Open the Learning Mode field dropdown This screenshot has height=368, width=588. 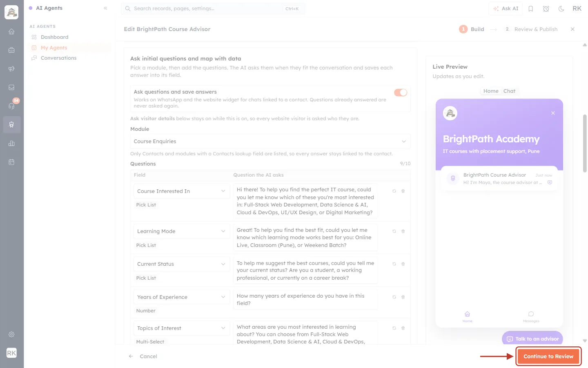point(182,231)
